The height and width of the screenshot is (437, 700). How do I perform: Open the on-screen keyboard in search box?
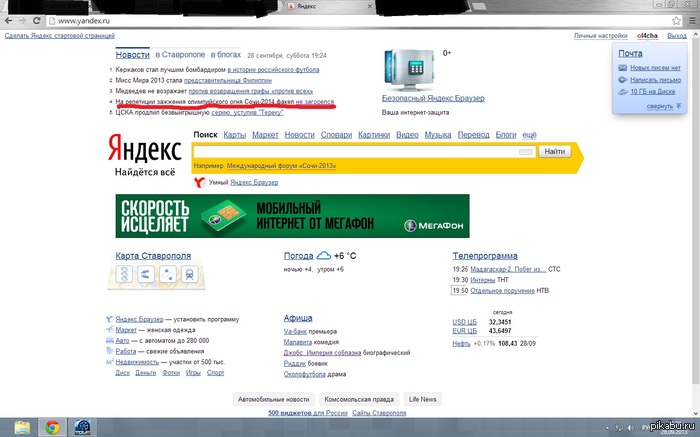click(x=526, y=151)
